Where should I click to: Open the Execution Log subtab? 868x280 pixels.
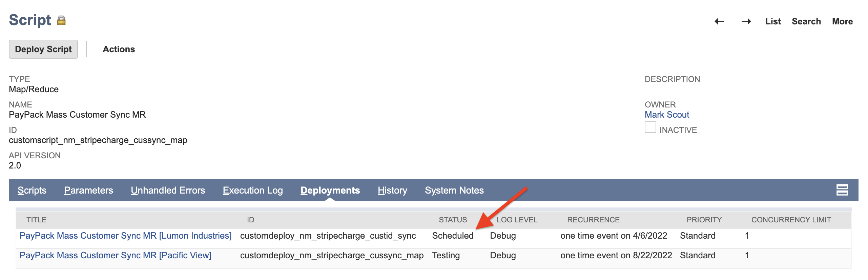tap(253, 190)
